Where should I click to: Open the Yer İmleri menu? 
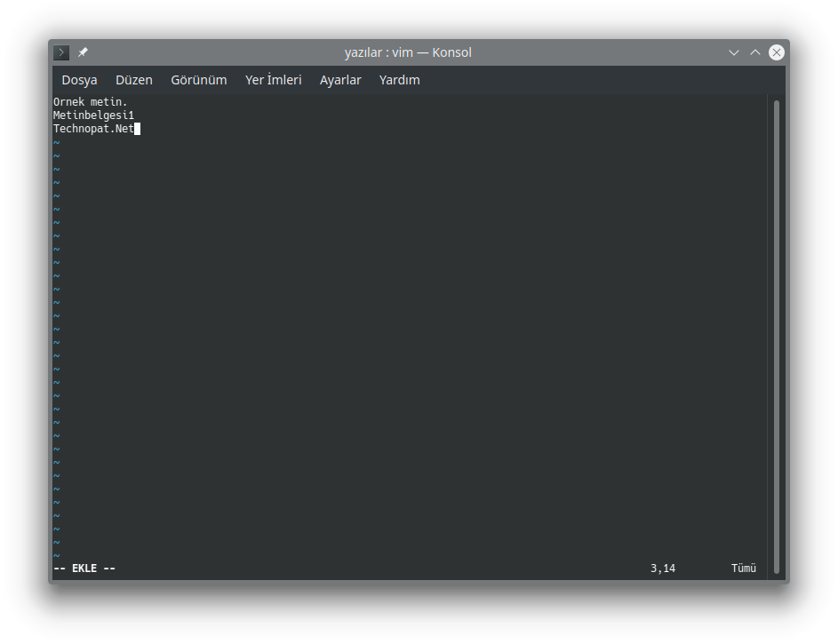[273, 80]
